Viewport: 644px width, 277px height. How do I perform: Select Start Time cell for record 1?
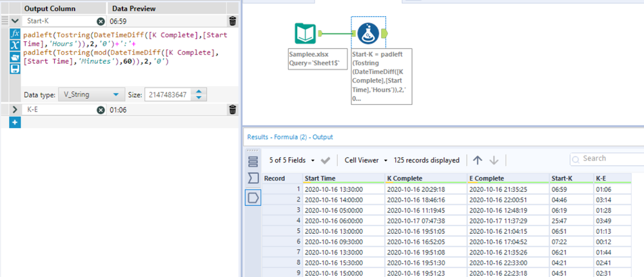pos(344,189)
